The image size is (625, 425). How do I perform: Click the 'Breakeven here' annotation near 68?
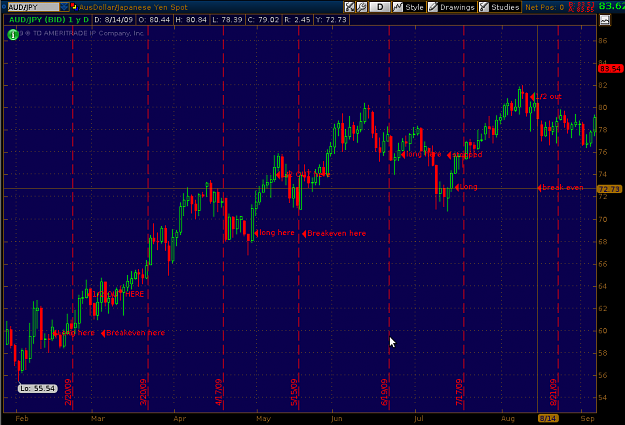tap(334, 234)
